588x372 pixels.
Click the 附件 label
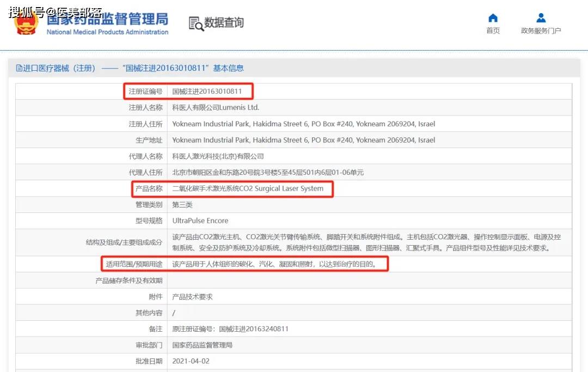pyautogui.click(x=156, y=297)
